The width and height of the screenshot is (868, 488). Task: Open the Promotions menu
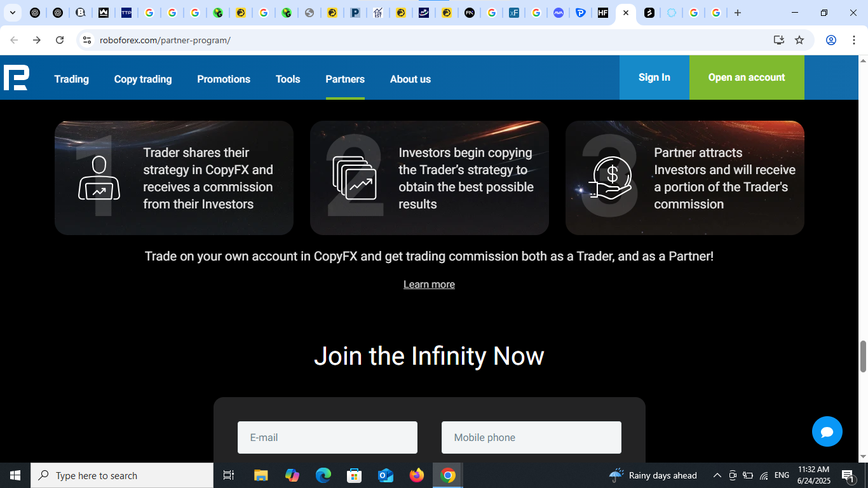[224, 79]
